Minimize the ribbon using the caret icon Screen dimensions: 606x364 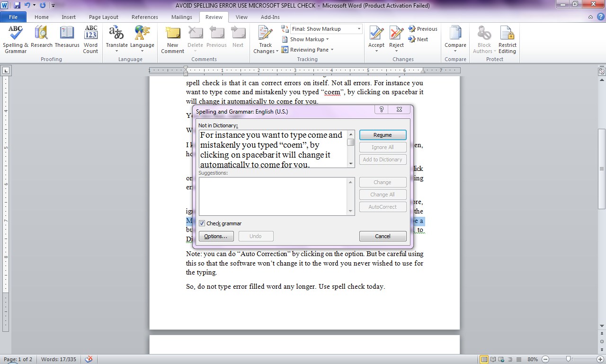(x=590, y=17)
